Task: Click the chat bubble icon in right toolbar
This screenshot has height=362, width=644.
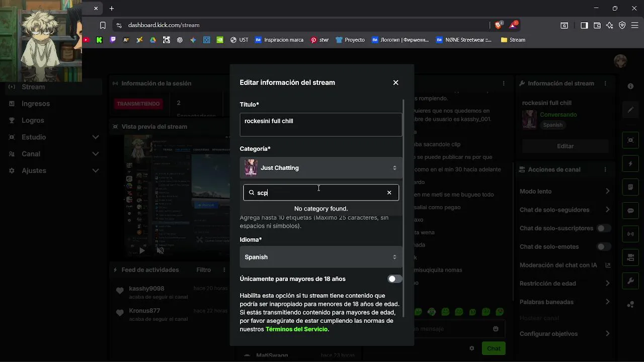Action: tap(630, 211)
